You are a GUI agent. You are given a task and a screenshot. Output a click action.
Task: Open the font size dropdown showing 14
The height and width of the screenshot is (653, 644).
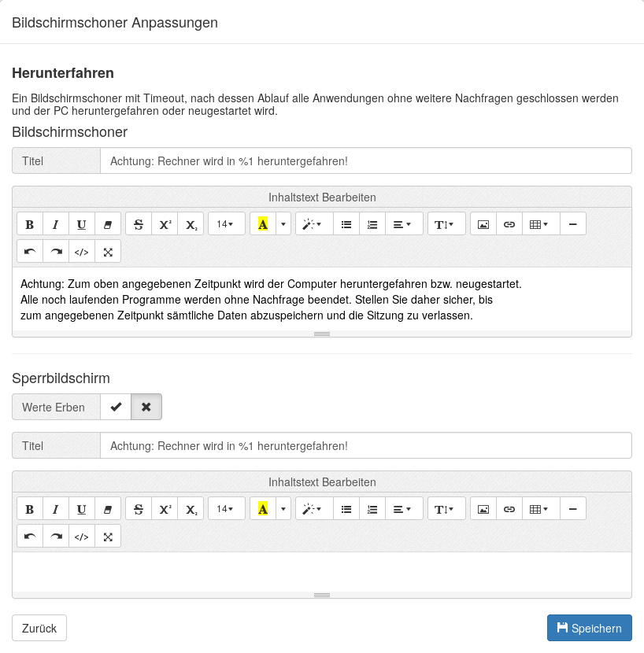tap(226, 223)
